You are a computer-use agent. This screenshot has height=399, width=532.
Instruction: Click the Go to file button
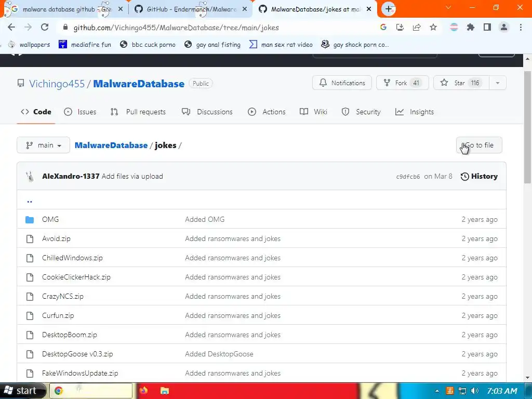[x=479, y=145]
